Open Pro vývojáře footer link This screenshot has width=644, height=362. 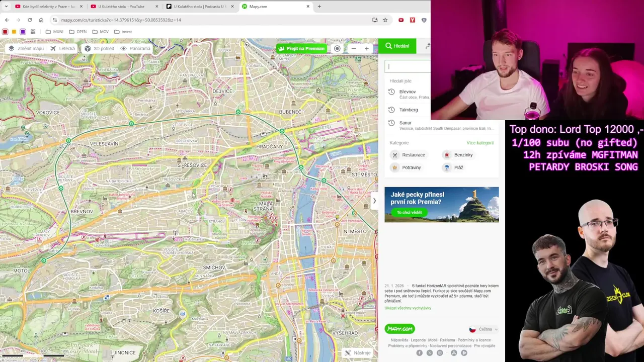click(x=485, y=346)
